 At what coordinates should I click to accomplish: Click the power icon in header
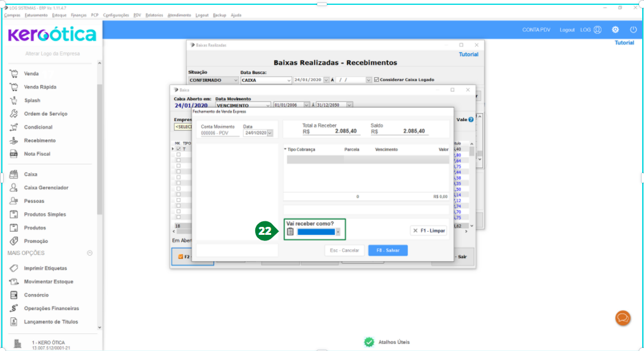click(x=634, y=29)
